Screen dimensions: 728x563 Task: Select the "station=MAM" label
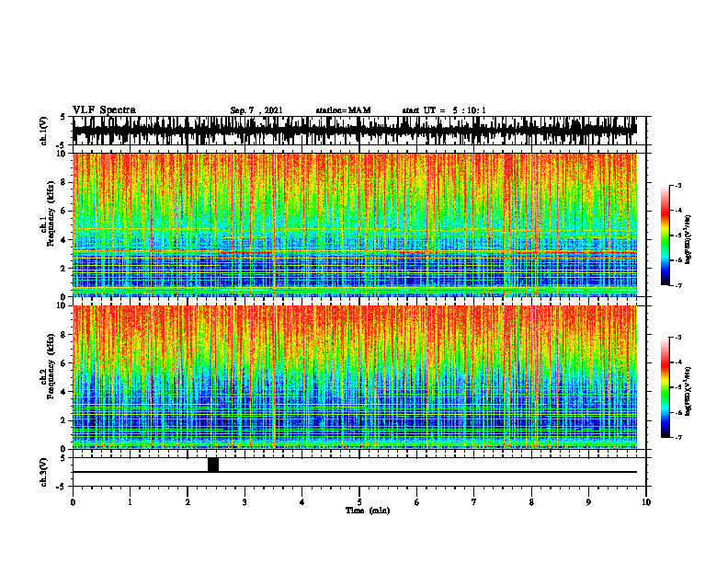[x=343, y=110]
